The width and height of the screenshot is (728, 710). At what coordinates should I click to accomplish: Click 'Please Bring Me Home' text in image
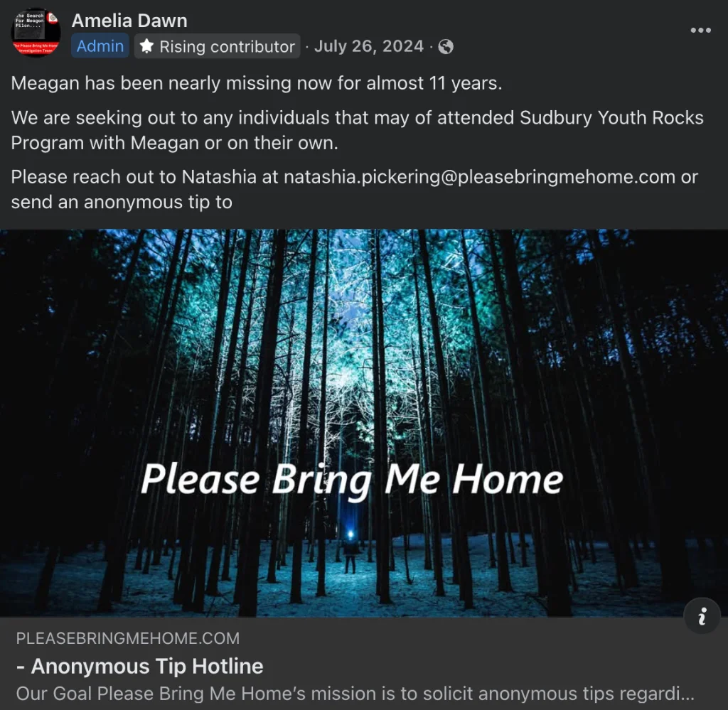[352, 479]
